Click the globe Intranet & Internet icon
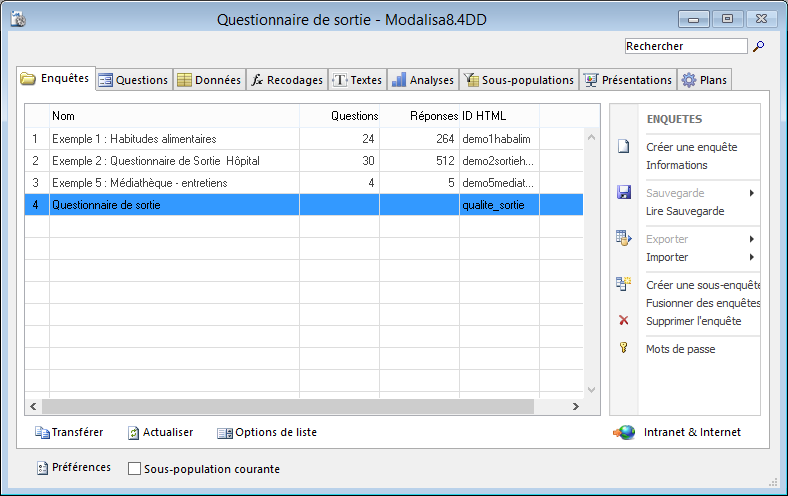Image resolution: width=788 pixels, height=496 pixels. point(625,433)
